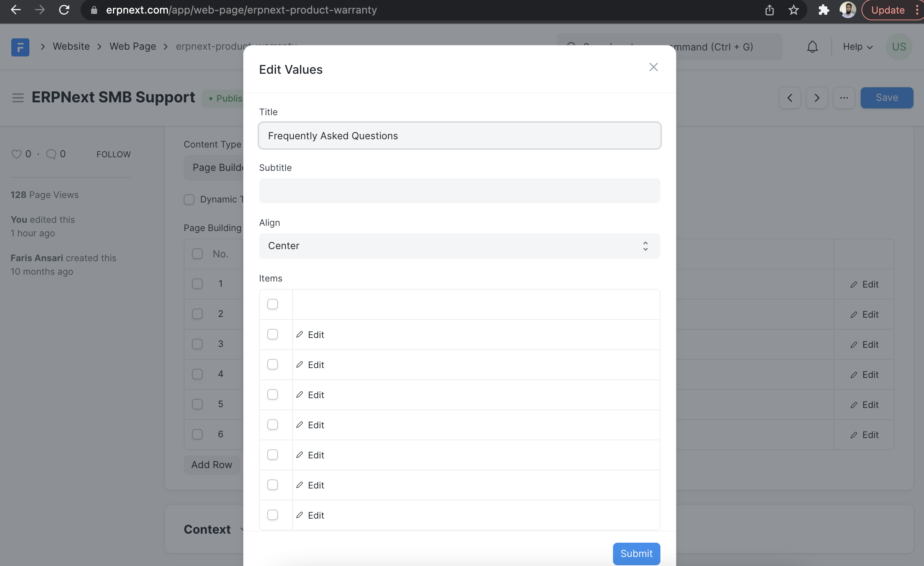Close the Edit Values dialog

[x=653, y=67]
